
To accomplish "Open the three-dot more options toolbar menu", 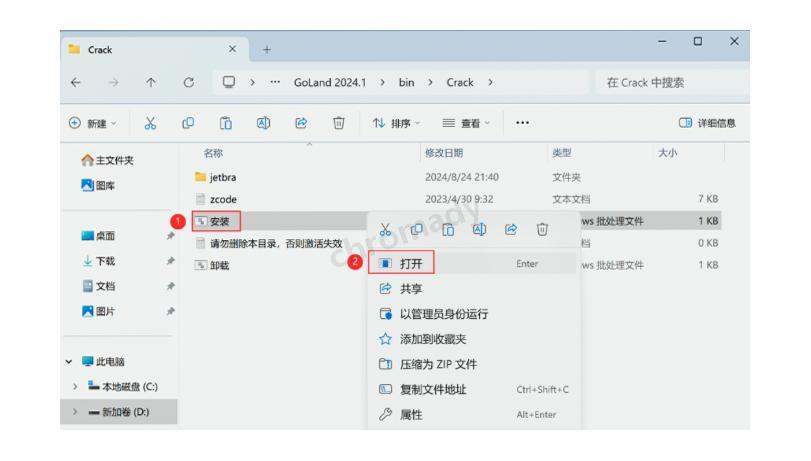I will 522,123.
